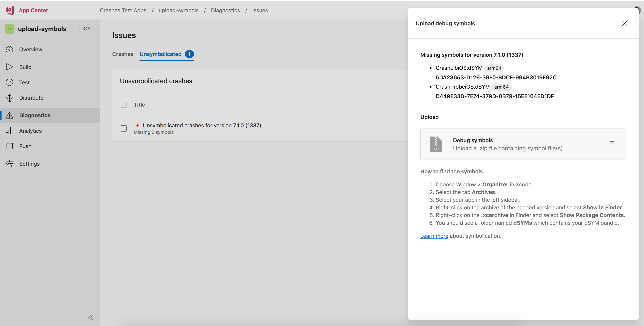Check the Issues title row checkbox
The height and width of the screenshot is (326, 644).
124,105
